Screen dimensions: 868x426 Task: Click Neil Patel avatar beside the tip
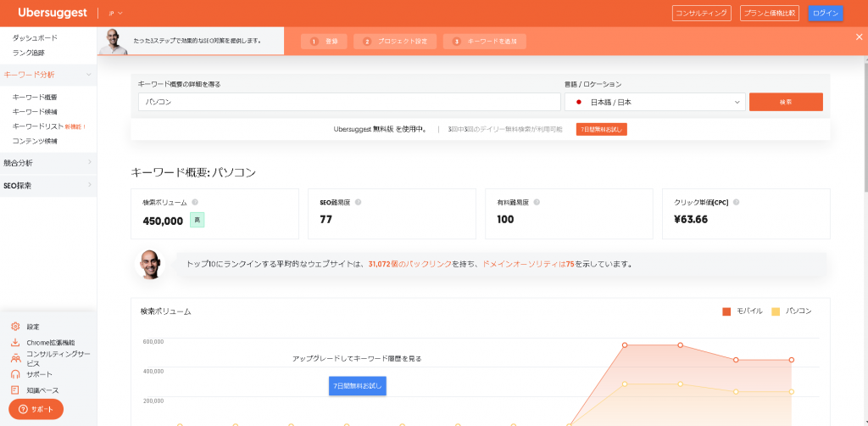point(150,264)
